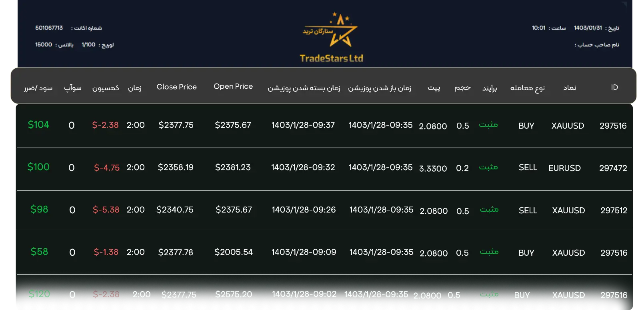This screenshot has width=644, height=310.
Task: Click profit value $104
Action: pos(38,125)
